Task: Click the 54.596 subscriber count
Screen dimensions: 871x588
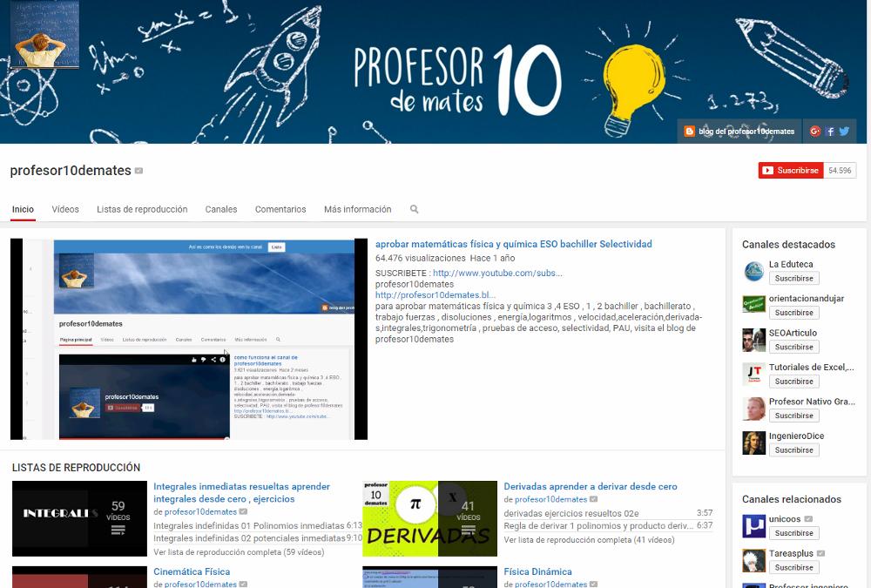Action: pyautogui.click(x=840, y=171)
